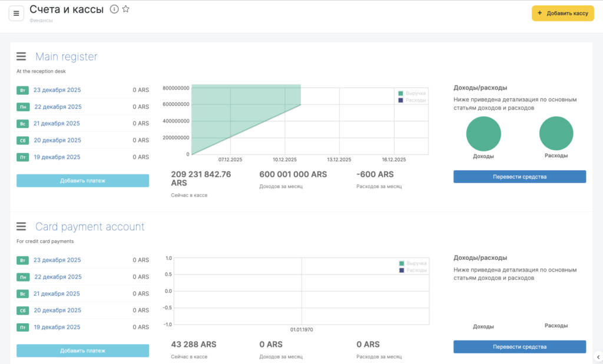Screen dimensions: 603x364
Task: Click Перевести средства in Main register
Action: tap(519, 177)
